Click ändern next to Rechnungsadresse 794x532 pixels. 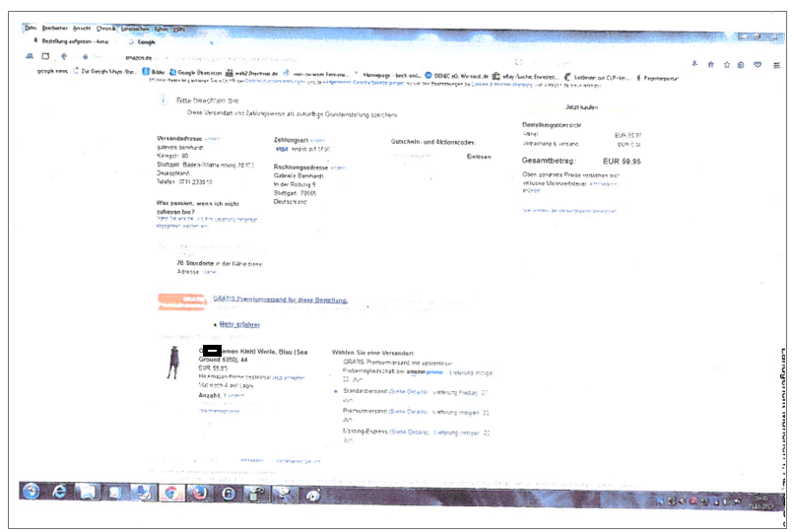[337, 167]
